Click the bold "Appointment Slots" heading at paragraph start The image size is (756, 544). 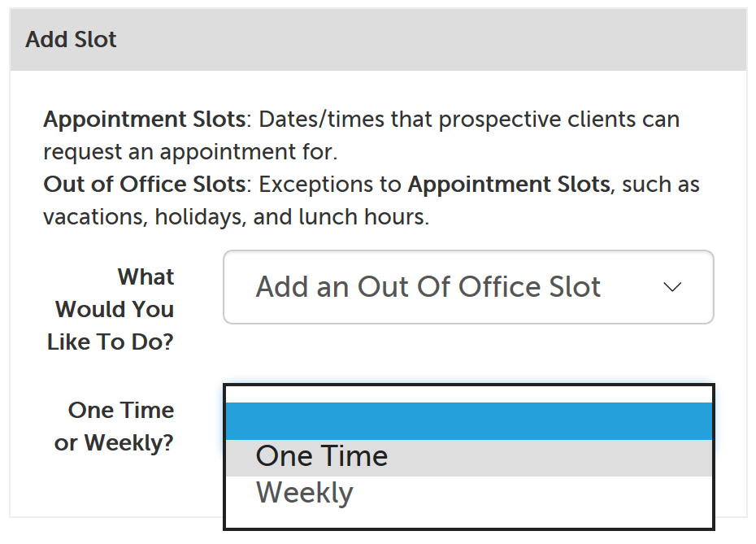(x=144, y=120)
